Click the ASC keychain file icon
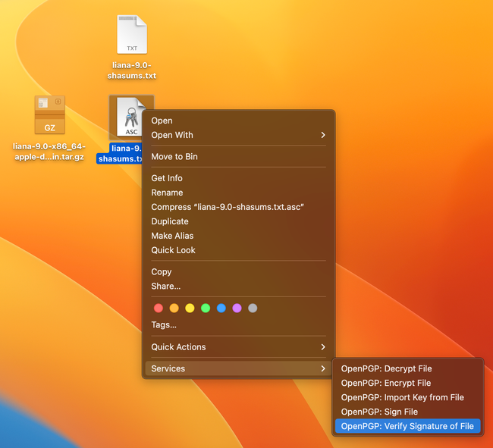This screenshot has width=493, height=448. [130, 116]
